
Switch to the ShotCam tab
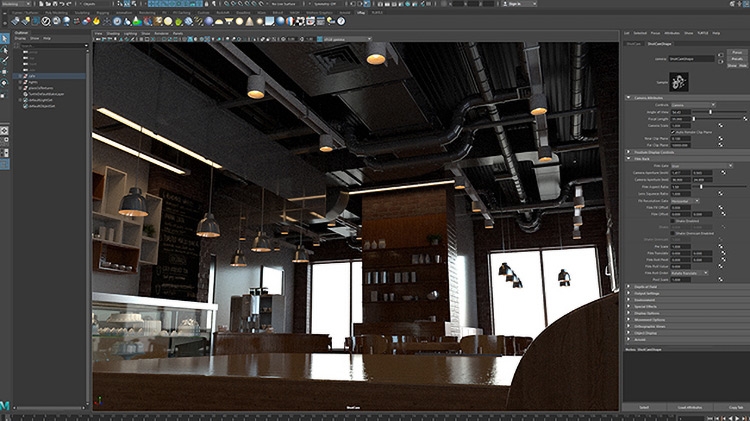click(x=634, y=44)
